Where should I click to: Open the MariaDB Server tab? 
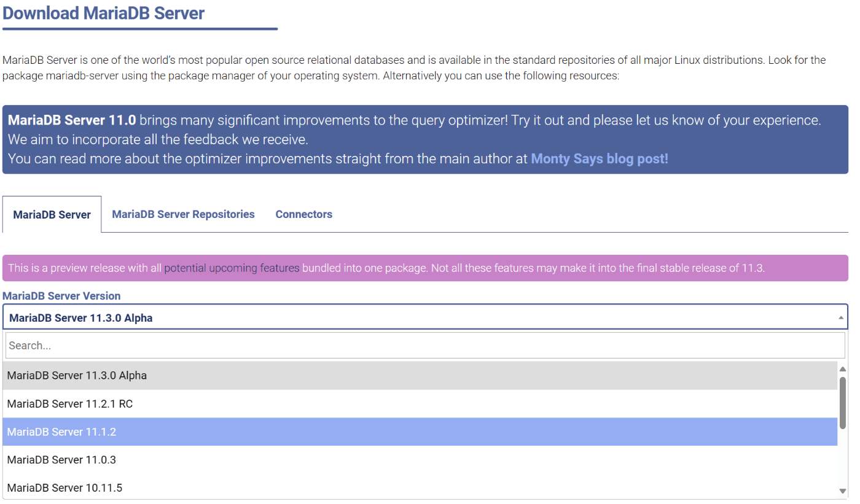52,214
